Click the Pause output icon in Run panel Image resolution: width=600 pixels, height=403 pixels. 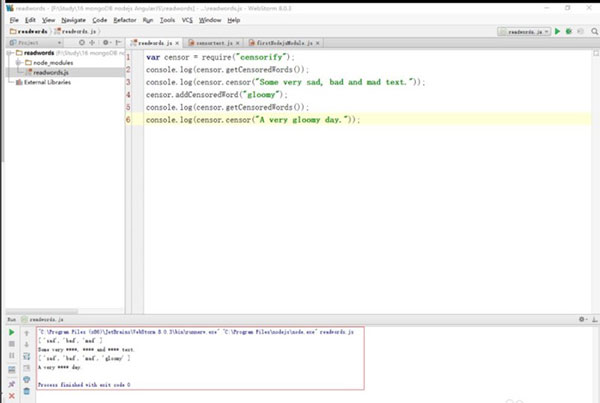(10, 357)
